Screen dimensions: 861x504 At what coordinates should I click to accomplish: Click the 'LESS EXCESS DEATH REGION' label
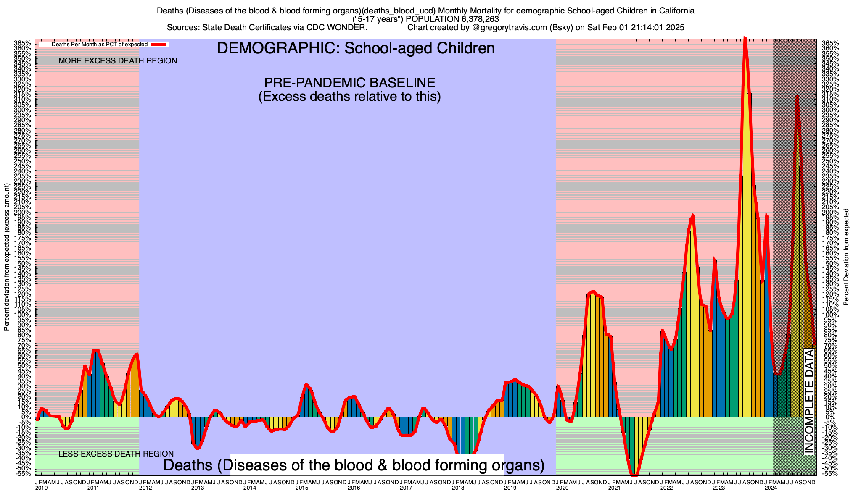[x=116, y=454]
